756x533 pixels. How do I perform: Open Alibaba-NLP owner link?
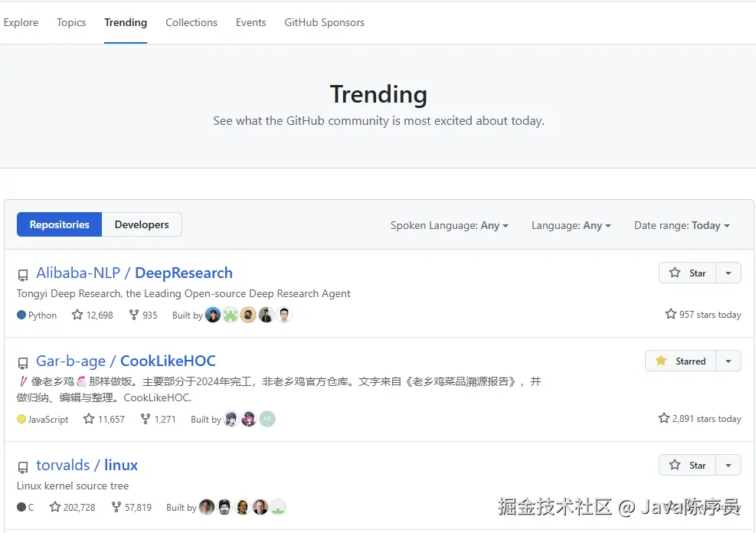click(x=78, y=273)
